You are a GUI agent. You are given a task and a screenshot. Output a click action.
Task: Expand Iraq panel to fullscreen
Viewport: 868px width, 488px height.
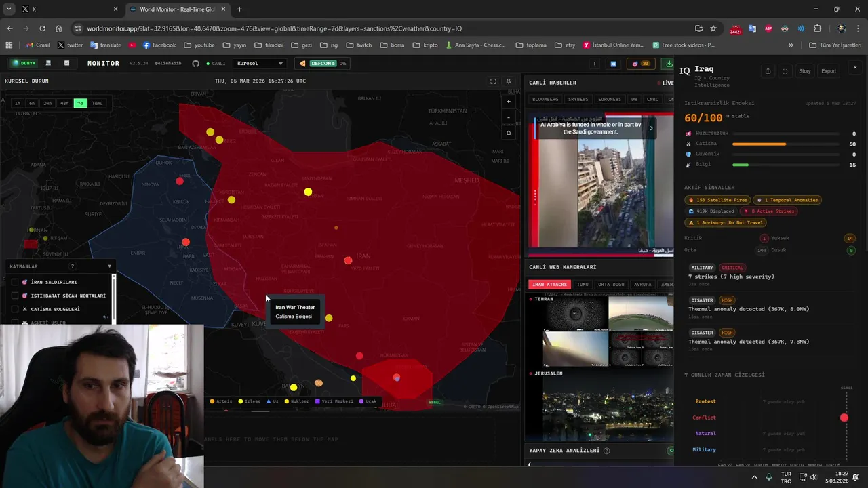pyautogui.click(x=785, y=71)
